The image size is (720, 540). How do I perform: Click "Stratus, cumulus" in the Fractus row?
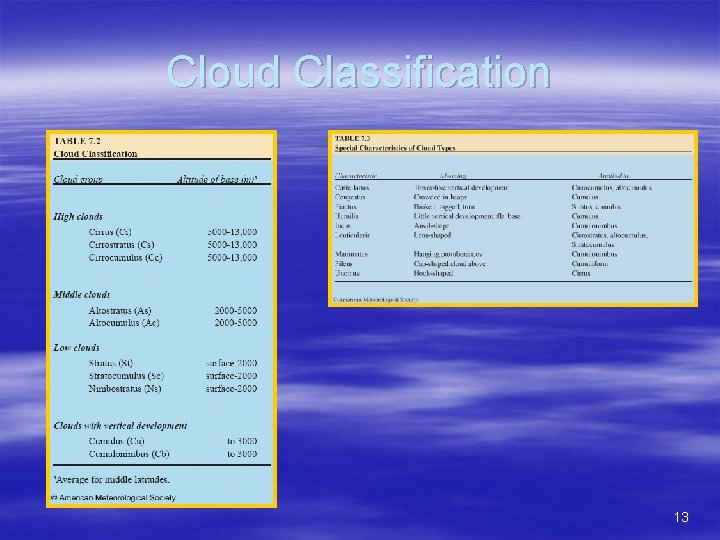tap(596, 207)
